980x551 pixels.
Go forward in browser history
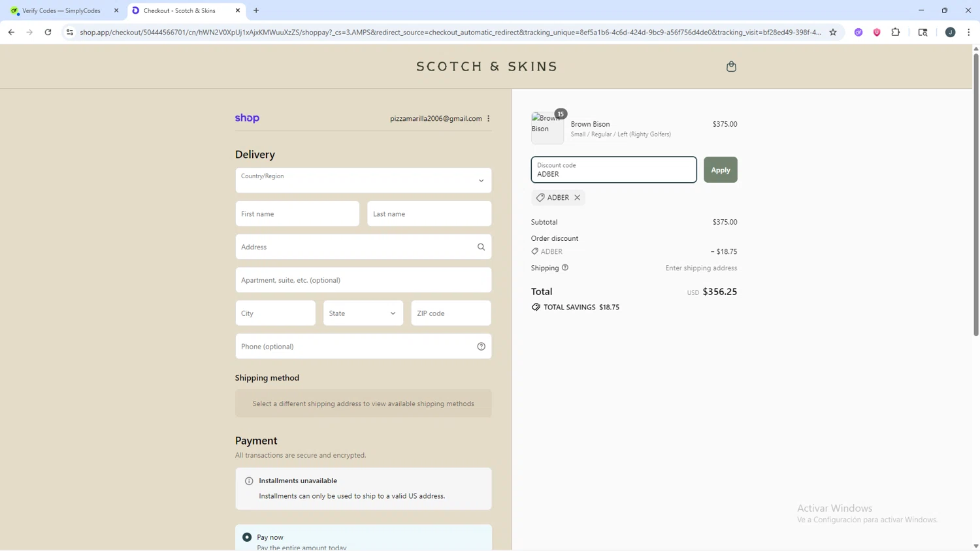tap(29, 32)
